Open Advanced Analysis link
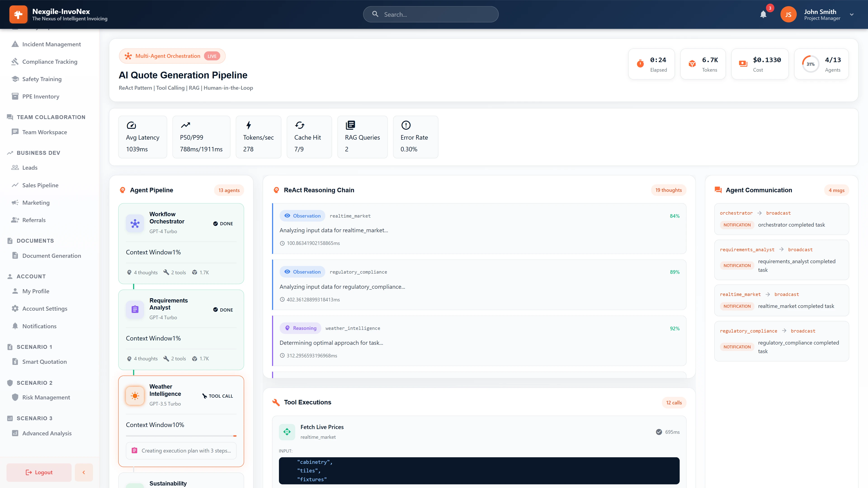 pyautogui.click(x=47, y=434)
